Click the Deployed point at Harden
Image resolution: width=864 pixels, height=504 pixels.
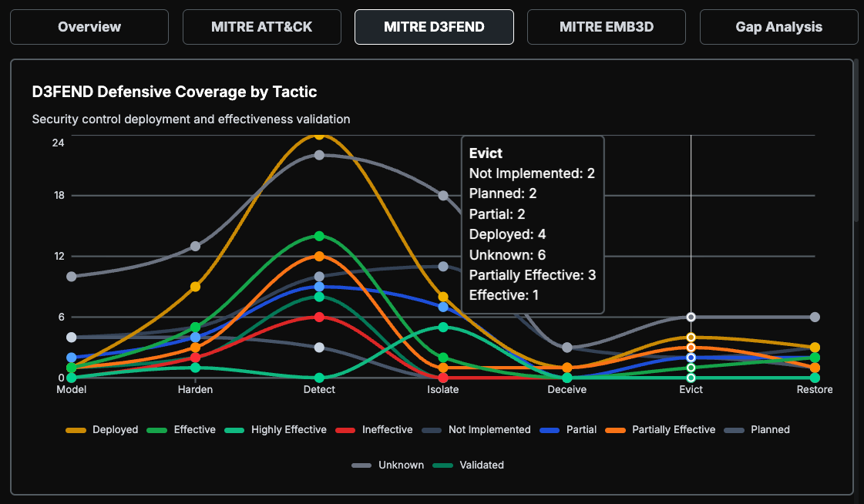[195, 287]
